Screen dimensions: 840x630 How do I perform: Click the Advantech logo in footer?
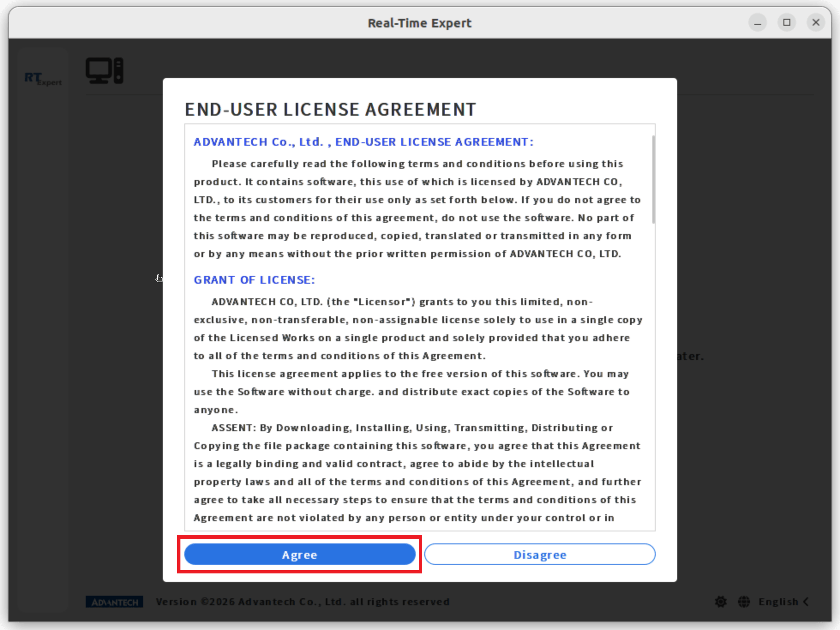[114, 602]
